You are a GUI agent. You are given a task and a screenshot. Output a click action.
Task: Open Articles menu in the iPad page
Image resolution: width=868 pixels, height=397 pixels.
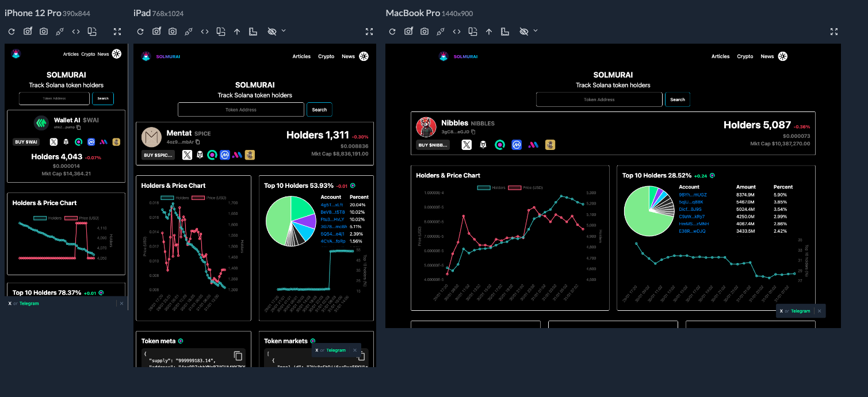pyautogui.click(x=301, y=56)
